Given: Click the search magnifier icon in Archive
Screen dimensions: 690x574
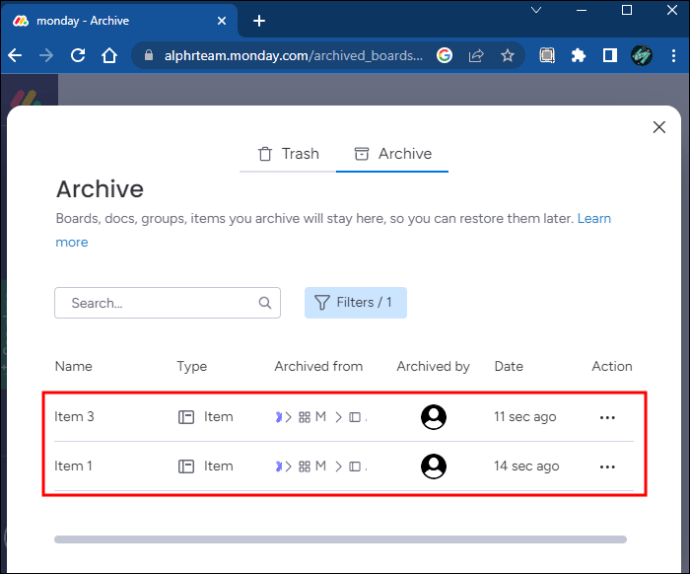Looking at the screenshot, I should (264, 303).
